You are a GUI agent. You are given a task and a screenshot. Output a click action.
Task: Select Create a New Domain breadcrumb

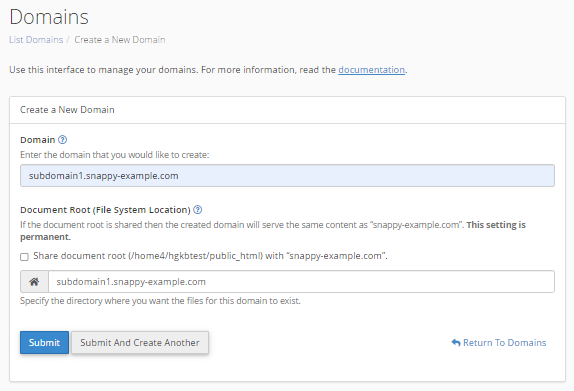(120, 40)
